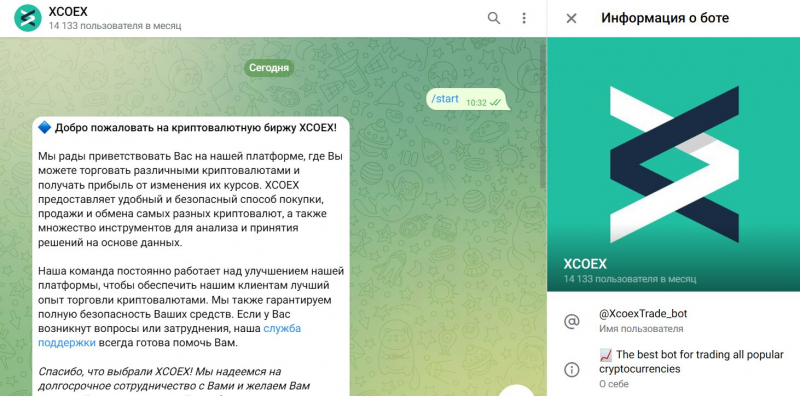Screen dimensions: 800x396
Task: Click the double checkmark on /start message
Action: pyautogui.click(x=495, y=103)
